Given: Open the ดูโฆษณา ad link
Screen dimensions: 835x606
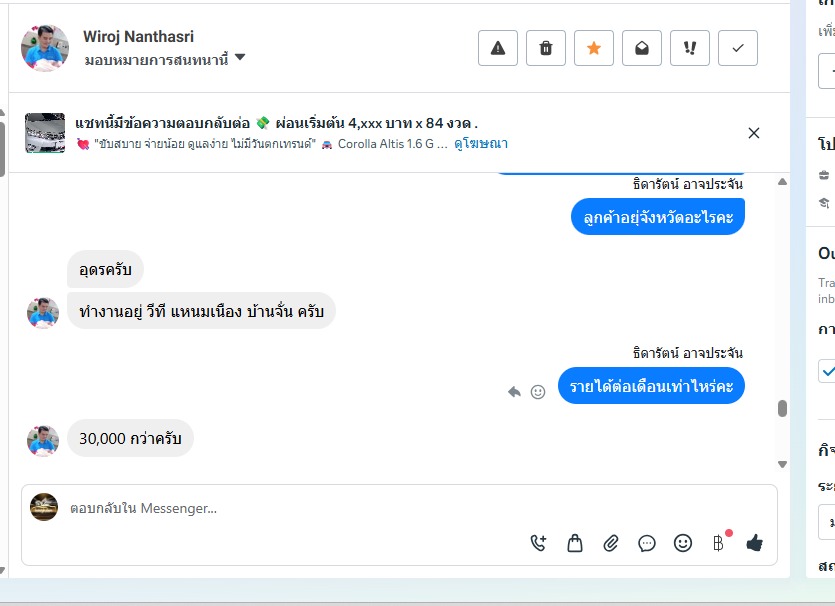Looking at the screenshot, I should pos(481,144).
